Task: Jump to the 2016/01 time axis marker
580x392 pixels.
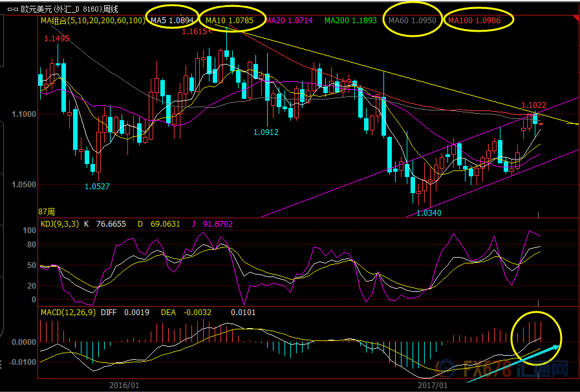Action: pyautogui.click(x=124, y=386)
